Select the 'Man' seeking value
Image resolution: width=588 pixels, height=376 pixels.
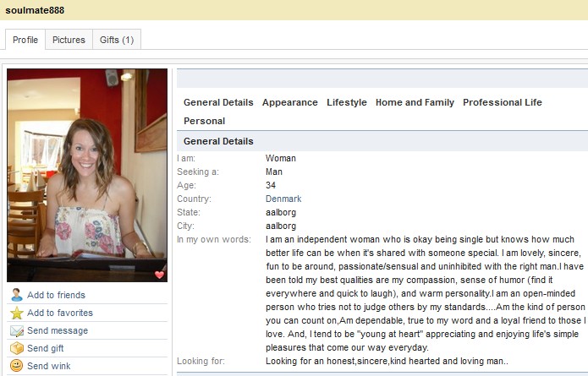click(274, 172)
